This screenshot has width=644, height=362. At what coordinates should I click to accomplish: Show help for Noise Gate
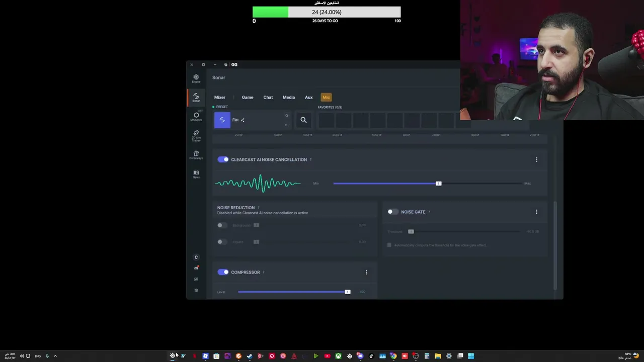(429, 212)
